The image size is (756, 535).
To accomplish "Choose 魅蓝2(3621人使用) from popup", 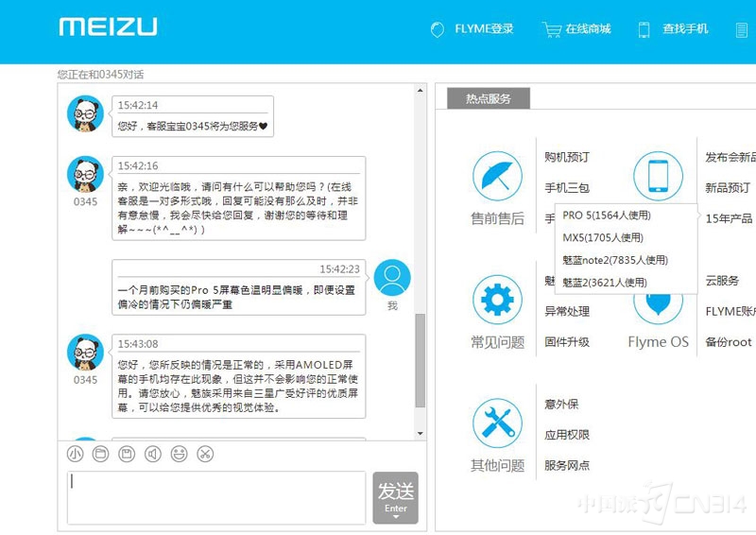I will (x=605, y=283).
